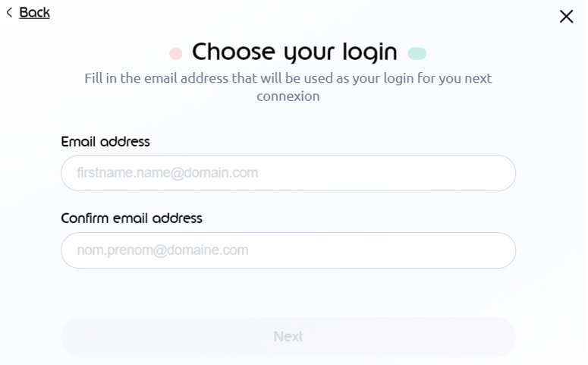Click the "Email address" field label
The width and height of the screenshot is (588, 365).
(x=105, y=142)
